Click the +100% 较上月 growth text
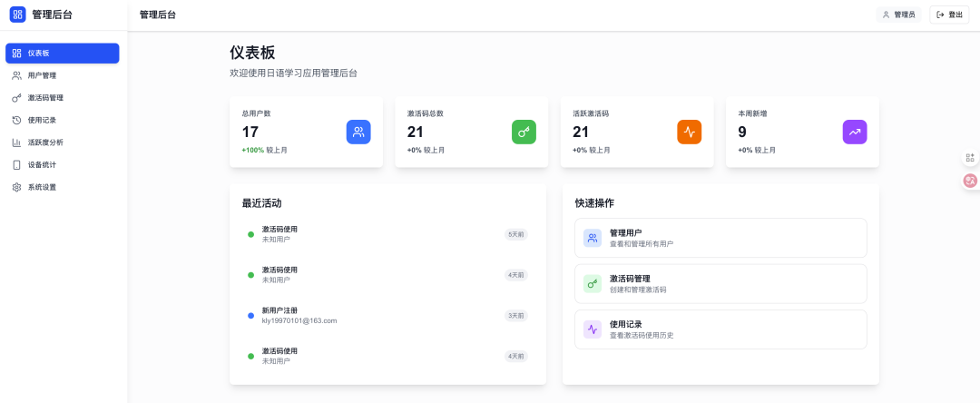The image size is (980, 403). (264, 151)
